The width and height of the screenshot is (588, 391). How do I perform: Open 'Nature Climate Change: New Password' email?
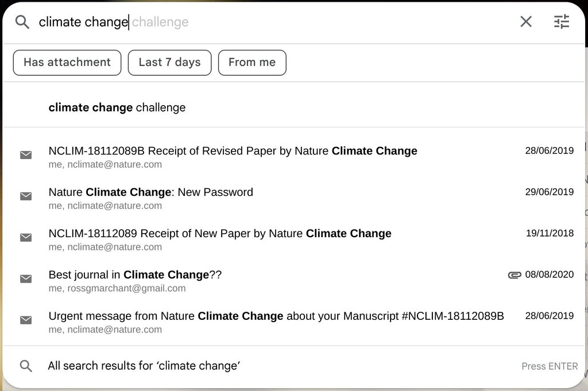click(x=293, y=198)
